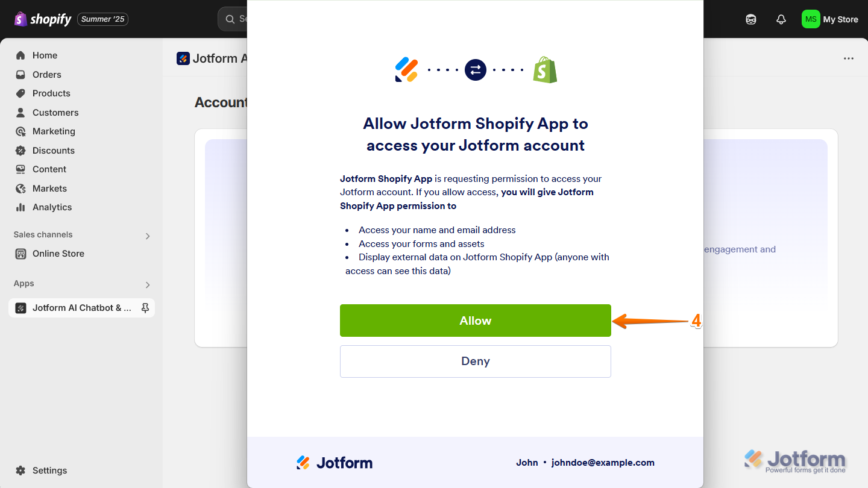This screenshot has height=488, width=868.
Task: Click the pin icon beside Jotform app
Action: tap(145, 308)
